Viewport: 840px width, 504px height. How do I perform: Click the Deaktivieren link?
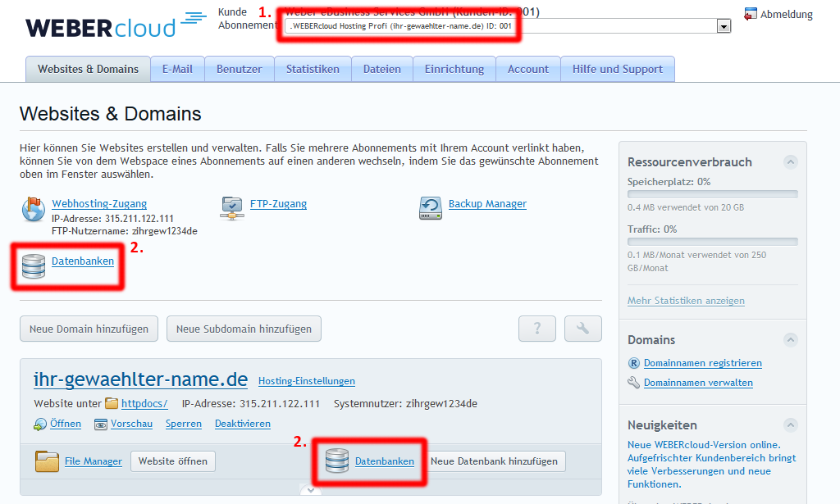tap(243, 424)
